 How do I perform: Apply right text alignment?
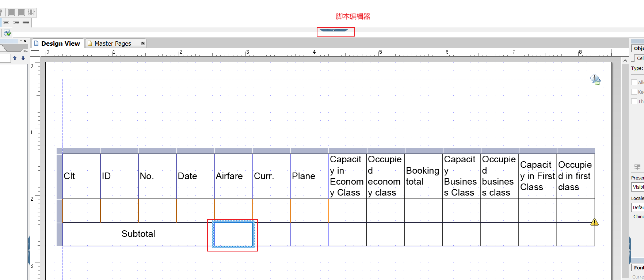coord(16,23)
